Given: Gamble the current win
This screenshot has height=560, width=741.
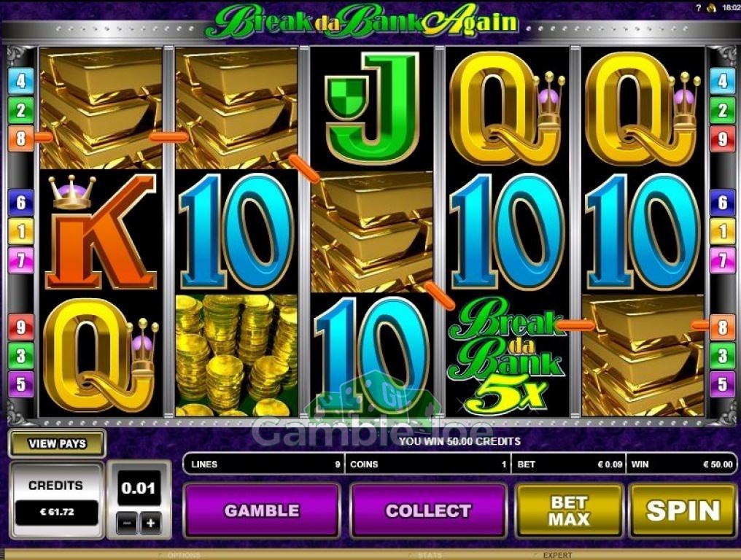Looking at the screenshot, I should [261, 510].
